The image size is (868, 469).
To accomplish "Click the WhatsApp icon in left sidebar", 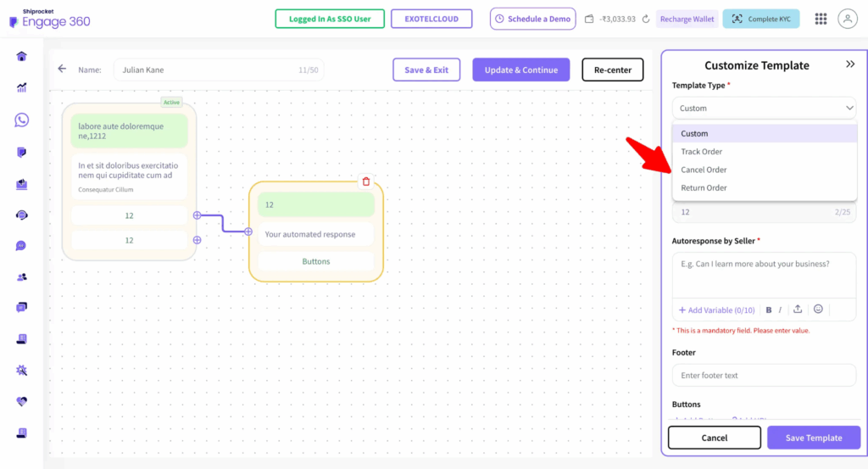I will (21, 120).
